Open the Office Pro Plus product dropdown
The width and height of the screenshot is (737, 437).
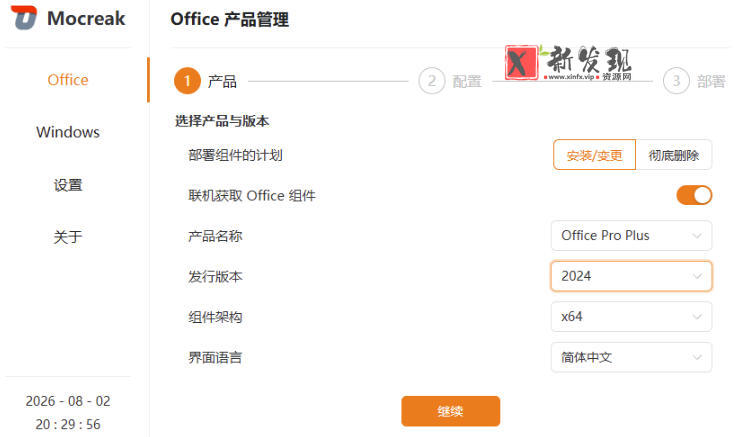[x=631, y=235]
